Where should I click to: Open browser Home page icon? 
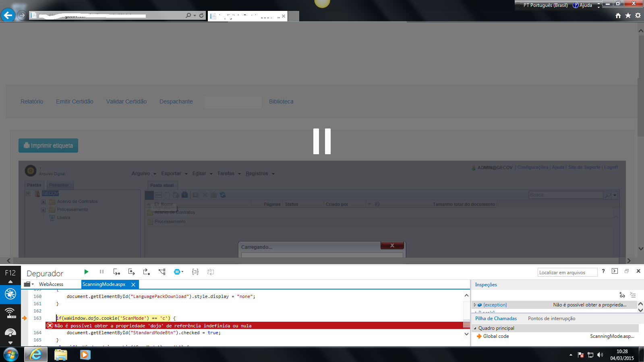[x=618, y=15]
